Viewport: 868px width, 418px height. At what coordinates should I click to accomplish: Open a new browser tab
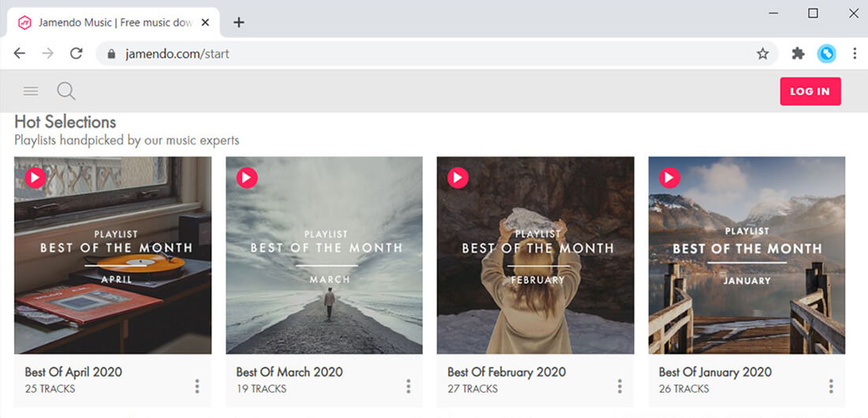point(239,22)
